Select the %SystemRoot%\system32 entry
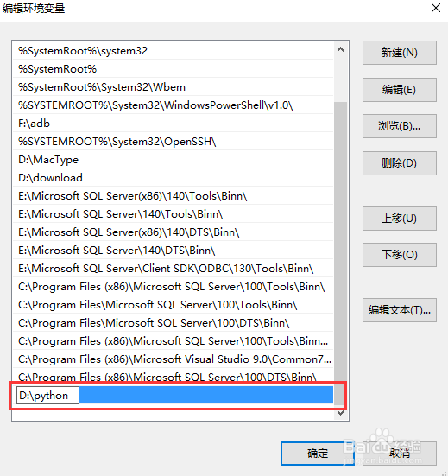 pyautogui.click(x=173, y=51)
